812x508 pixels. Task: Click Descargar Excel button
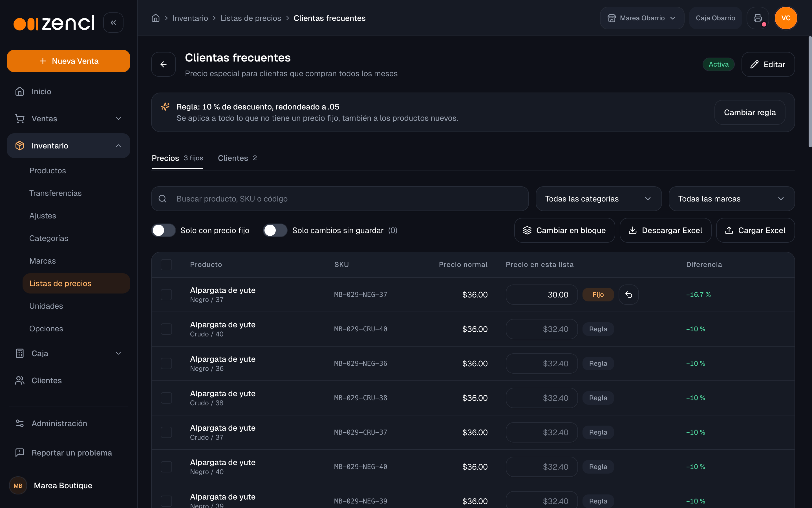pyautogui.click(x=665, y=231)
